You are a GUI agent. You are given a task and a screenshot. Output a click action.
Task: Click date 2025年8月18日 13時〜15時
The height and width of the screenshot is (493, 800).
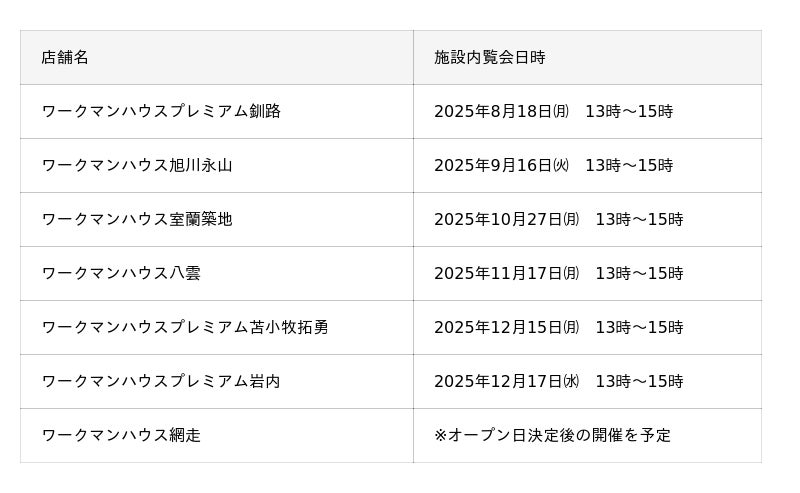(x=553, y=111)
